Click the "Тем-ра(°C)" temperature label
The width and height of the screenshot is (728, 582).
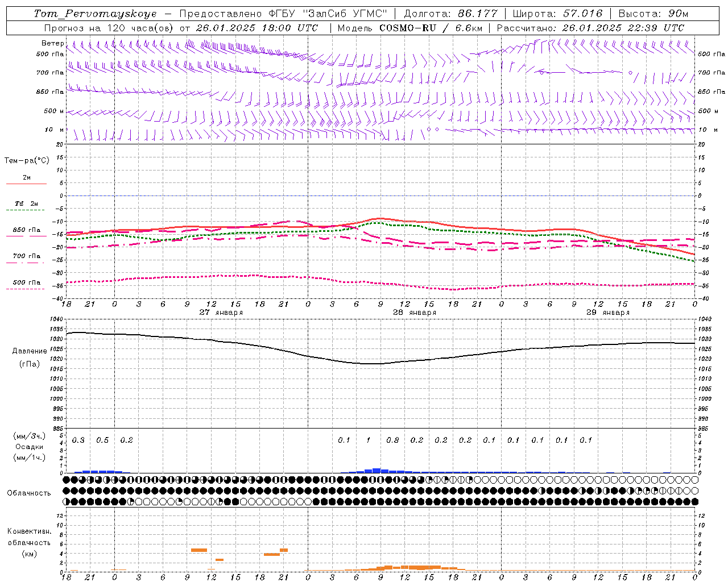pos(27,161)
